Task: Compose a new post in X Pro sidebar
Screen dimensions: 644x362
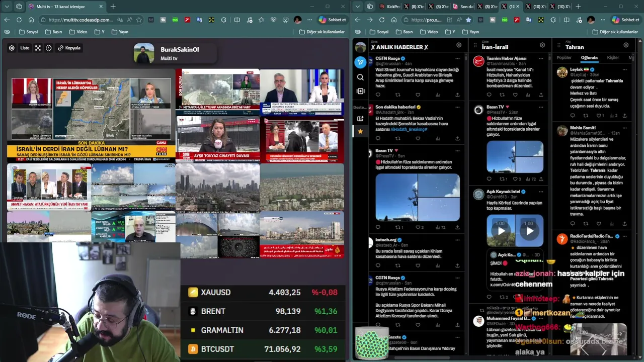Action: (360, 62)
